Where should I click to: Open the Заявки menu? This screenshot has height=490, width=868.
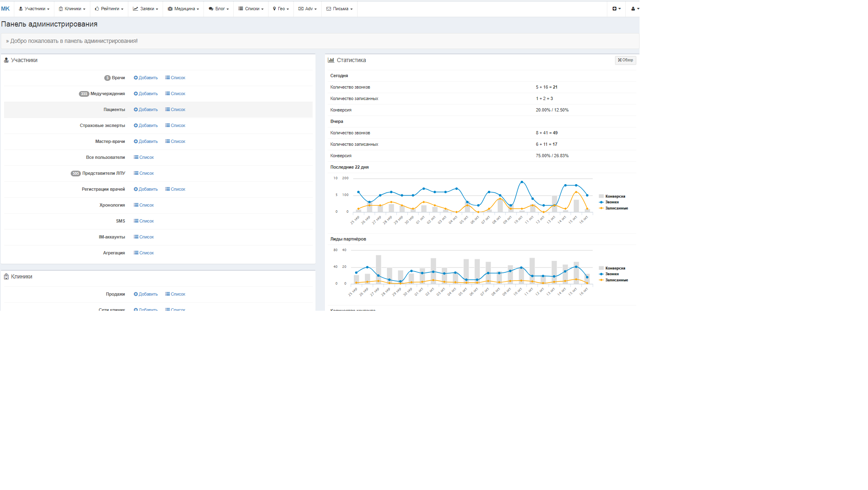pos(145,9)
